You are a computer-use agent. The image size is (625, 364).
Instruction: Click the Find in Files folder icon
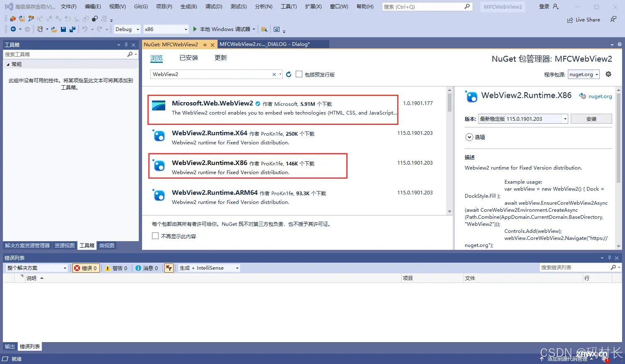tap(264, 29)
